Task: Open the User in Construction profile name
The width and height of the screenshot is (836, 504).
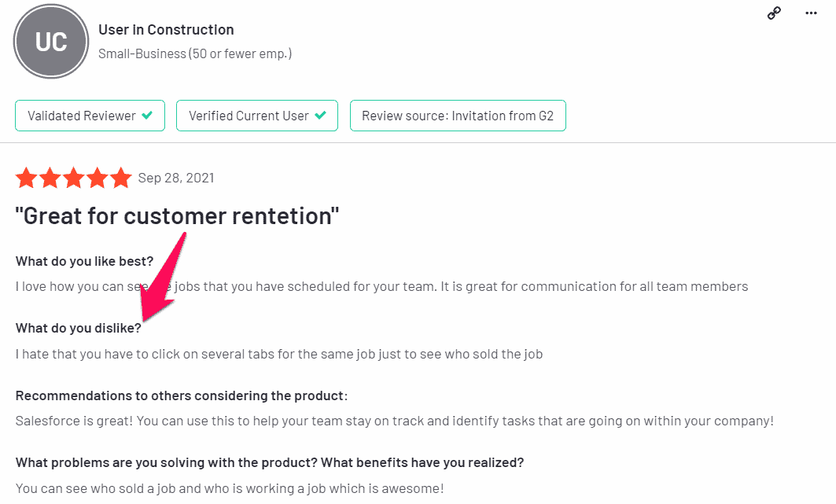Action: 167,30
